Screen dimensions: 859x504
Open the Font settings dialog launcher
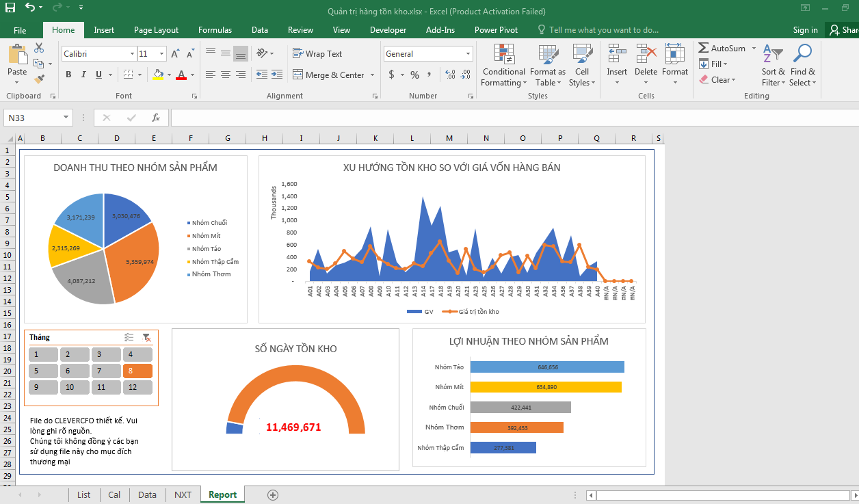click(x=194, y=96)
